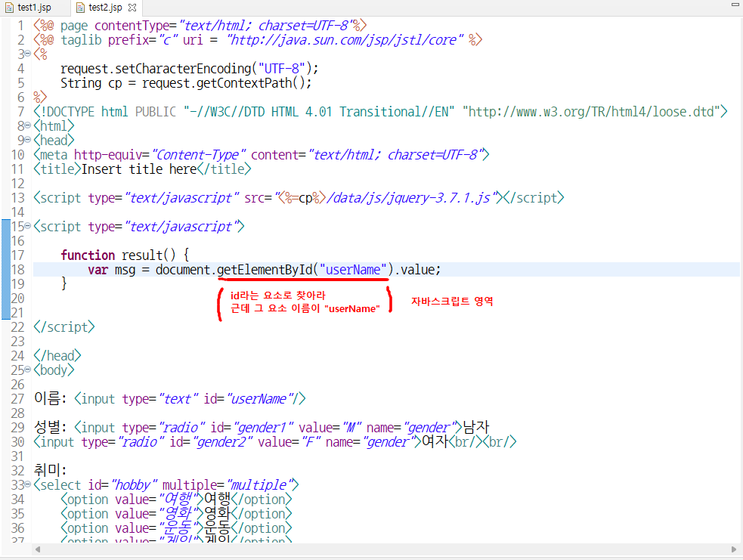Click the 여행 option value
The height and width of the screenshot is (560, 743).
178,499
